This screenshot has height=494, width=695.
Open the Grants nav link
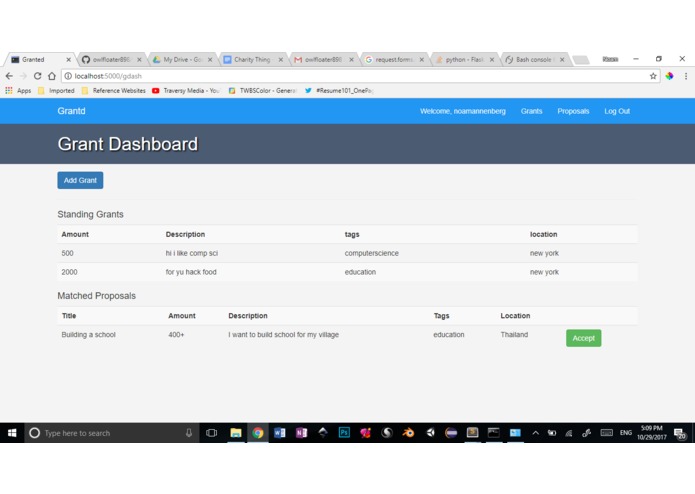tap(531, 111)
